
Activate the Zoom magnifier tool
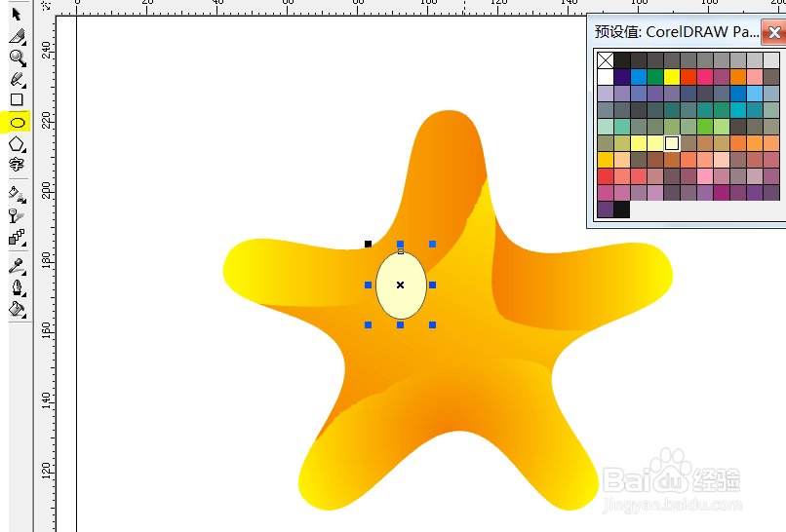18,58
